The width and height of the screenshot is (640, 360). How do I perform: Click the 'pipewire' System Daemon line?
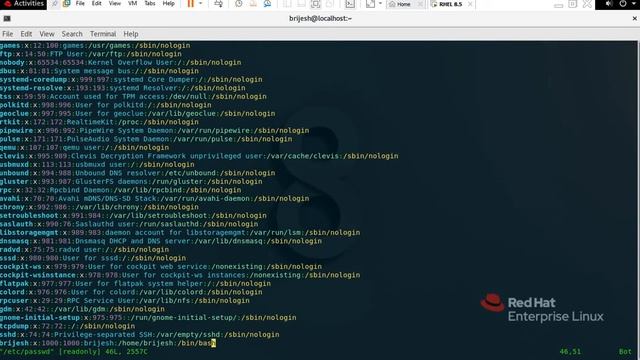154,131
